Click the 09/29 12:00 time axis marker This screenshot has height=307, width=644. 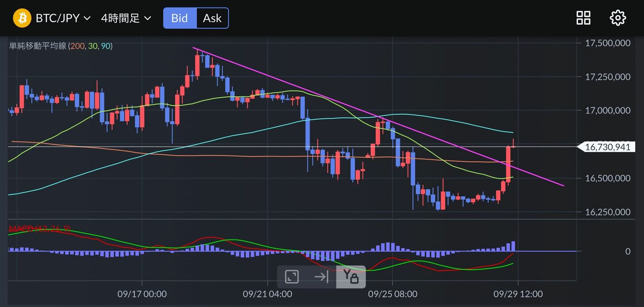click(518, 294)
